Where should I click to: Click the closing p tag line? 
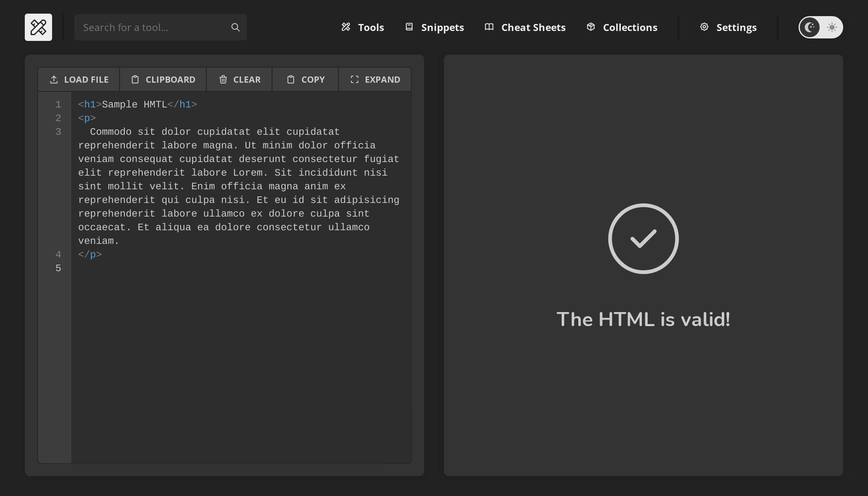[241, 255]
